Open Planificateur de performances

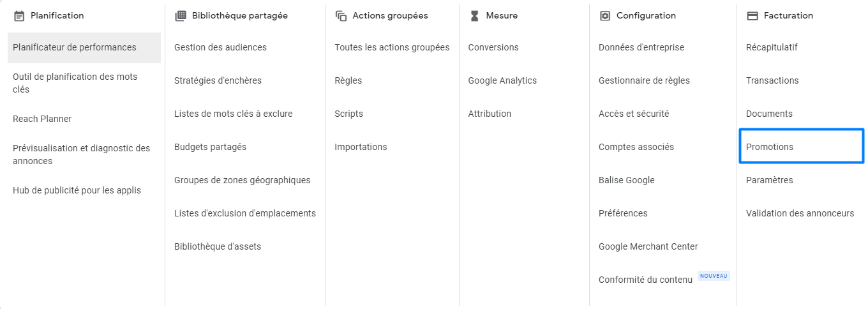click(75, 47)
